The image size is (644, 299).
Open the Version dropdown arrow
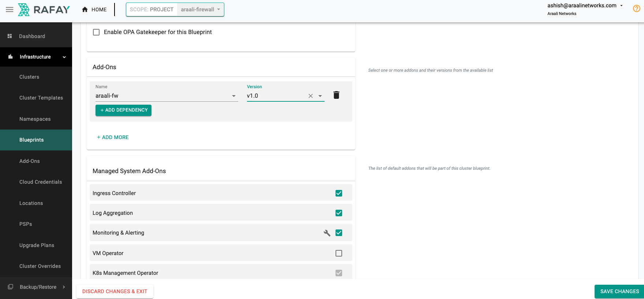coord(320,96)
